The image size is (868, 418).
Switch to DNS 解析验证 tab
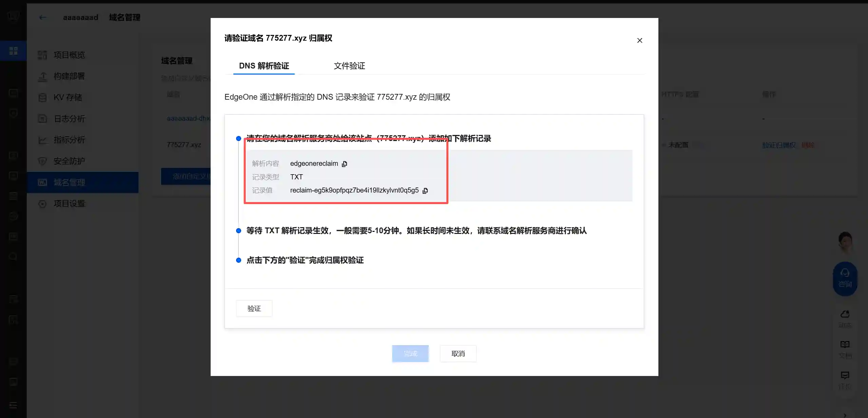pos(264,66)
